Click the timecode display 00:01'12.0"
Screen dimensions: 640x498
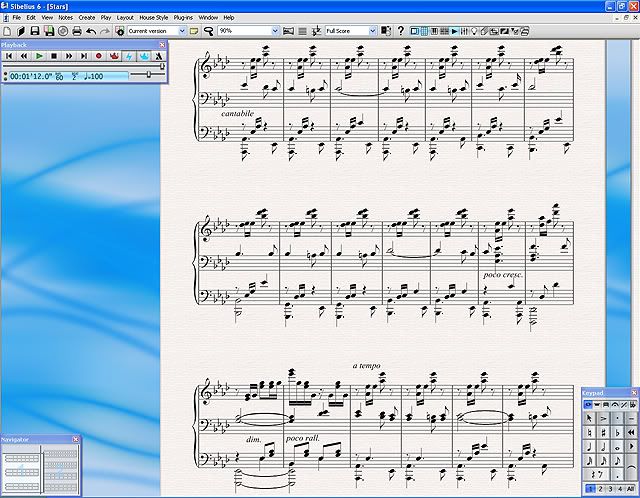click(31, 76)
